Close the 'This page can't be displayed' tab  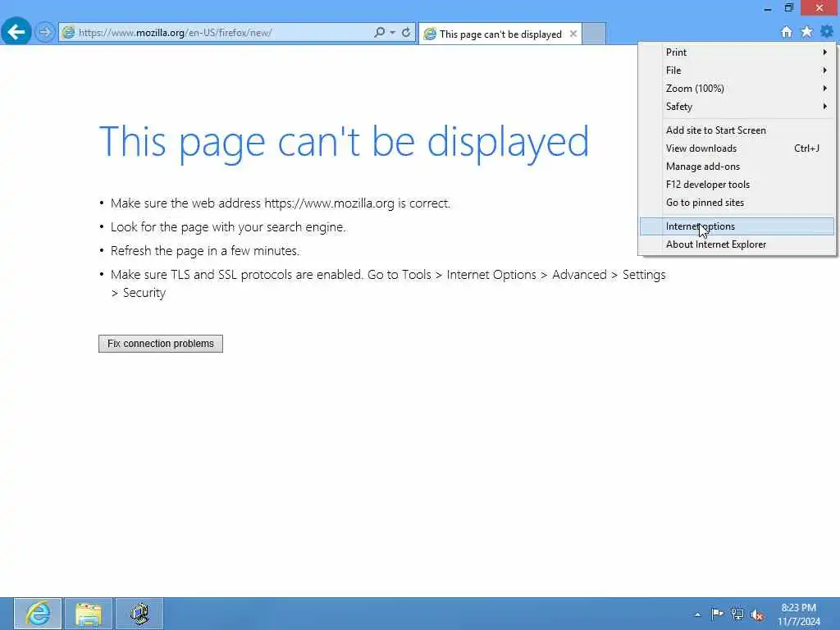(573, 34)
